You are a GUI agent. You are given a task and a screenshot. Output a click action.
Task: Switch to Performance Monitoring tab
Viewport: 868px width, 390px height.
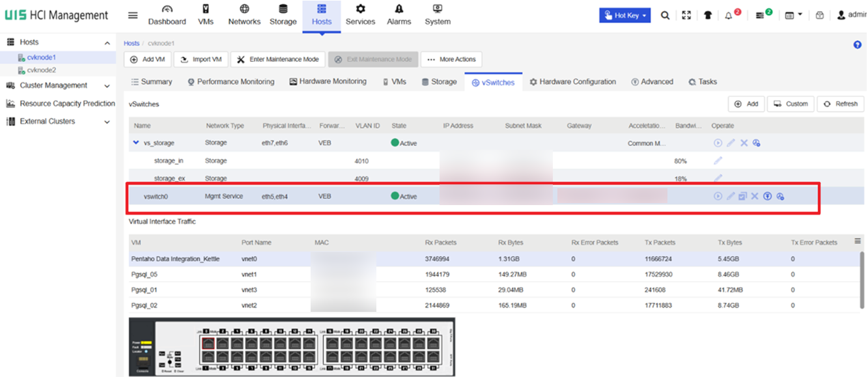click(231, 82)
